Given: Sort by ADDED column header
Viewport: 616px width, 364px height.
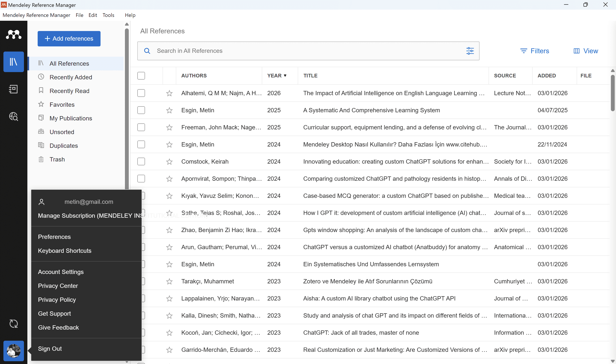Looking at the screenshot, I should 546,75.
